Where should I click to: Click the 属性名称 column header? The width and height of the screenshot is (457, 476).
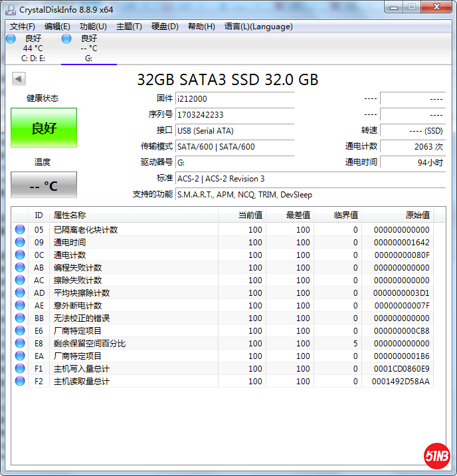pos(70,215)
